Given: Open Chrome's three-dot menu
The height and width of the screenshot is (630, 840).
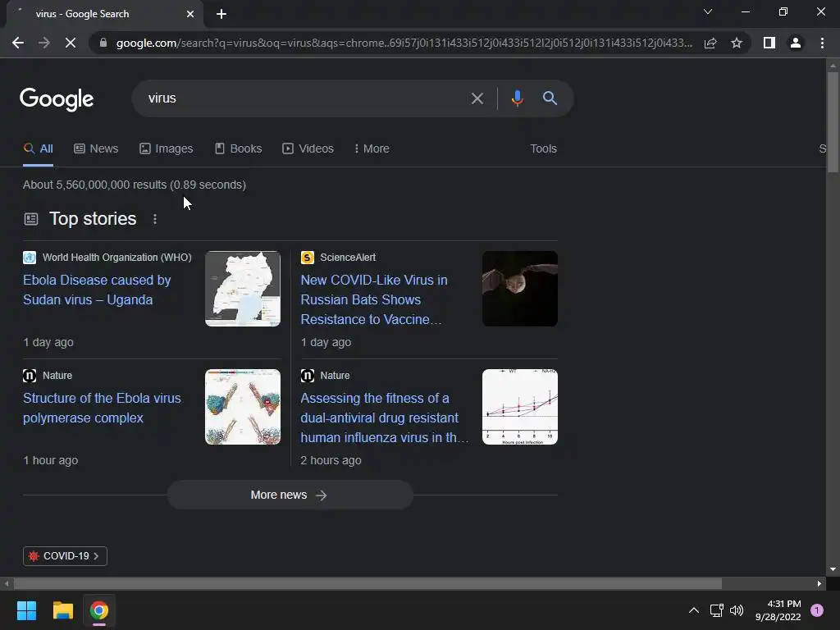Looking at the screenshot, I should [x=822, y=43].
